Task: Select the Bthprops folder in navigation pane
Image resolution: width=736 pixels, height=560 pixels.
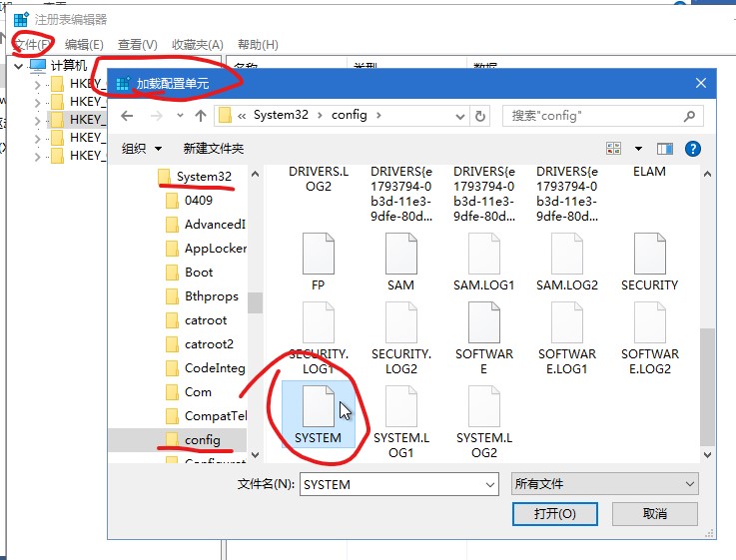Action: (203, 295)
